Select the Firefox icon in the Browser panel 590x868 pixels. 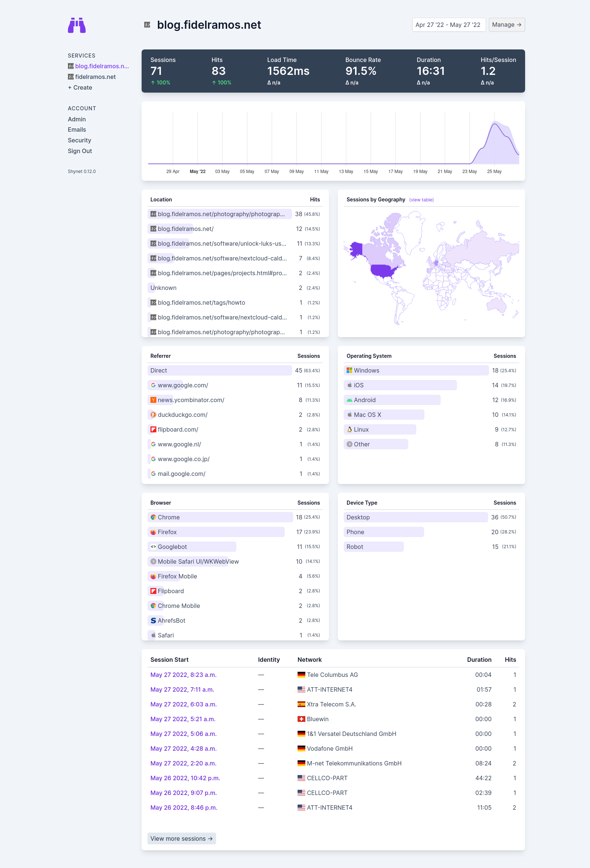point(153,532)
